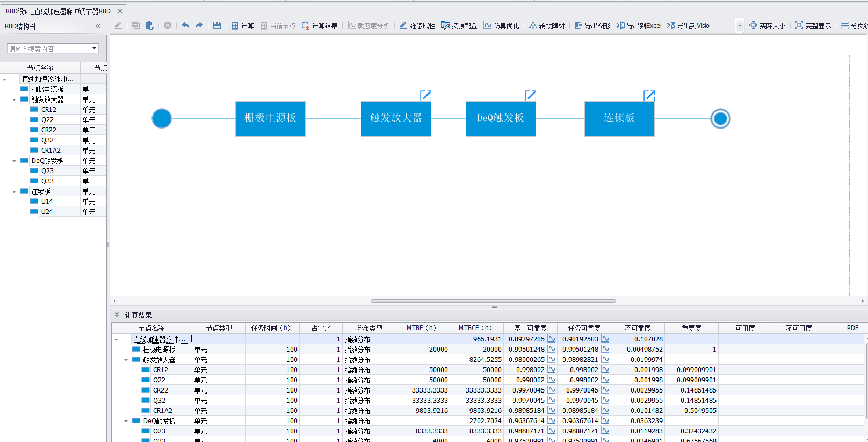Click the copy icon in toolbar

pyautogui.click(x=136, y=25)
